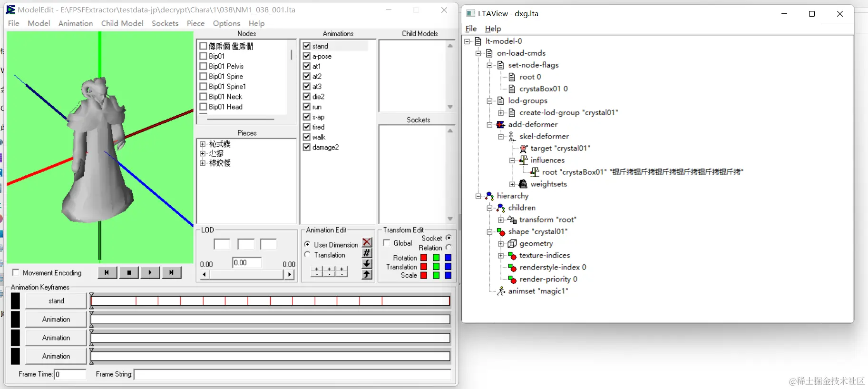Viewport: 868px width, 389px height.
Task: Click the move animation up arrow
Action: (x=367, y=274)
